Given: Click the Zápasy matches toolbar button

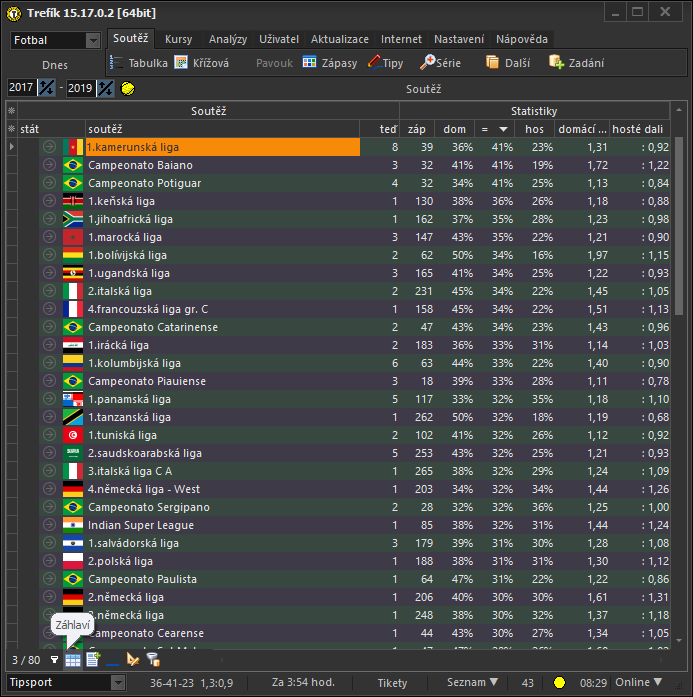Looking at the screenshot, I should (x=330, y=62).
